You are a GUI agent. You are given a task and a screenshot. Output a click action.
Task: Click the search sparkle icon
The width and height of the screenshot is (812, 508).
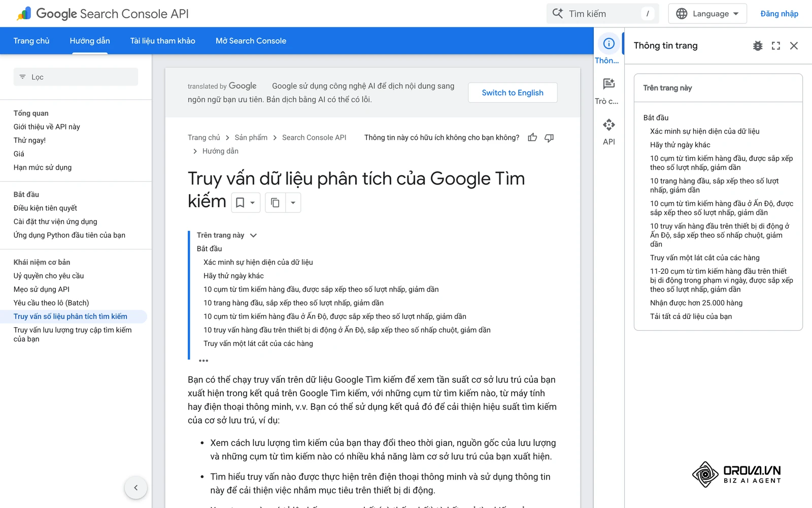[558, 14]
